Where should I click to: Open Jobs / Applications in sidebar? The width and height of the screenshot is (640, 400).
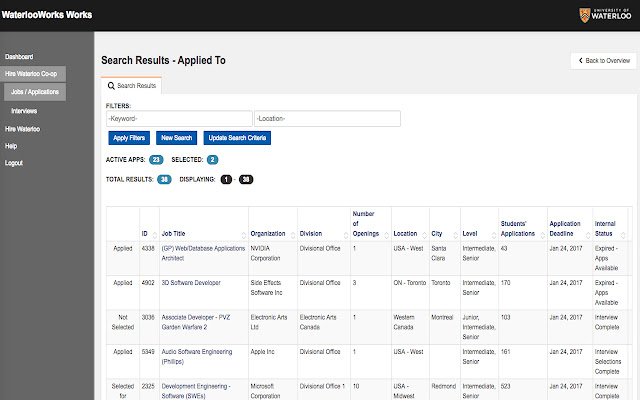pyautogui.click(x=35, y=92)
